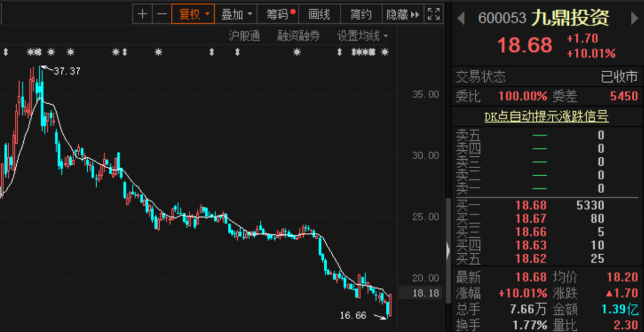Open the 筹码 chip distribution tab
Viewport: 644px width, 332px height.
[280, 14]
